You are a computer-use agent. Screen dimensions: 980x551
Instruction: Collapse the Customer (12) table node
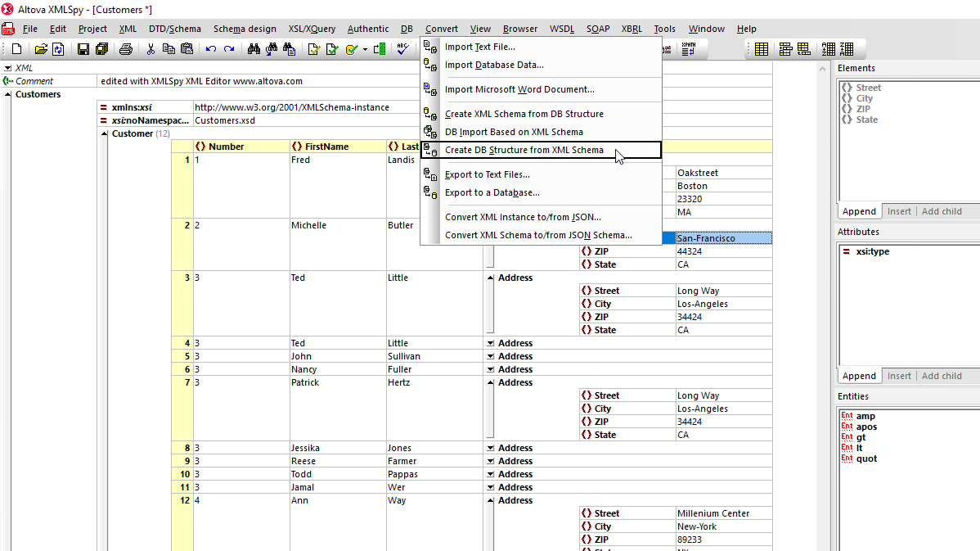[105, 133]
